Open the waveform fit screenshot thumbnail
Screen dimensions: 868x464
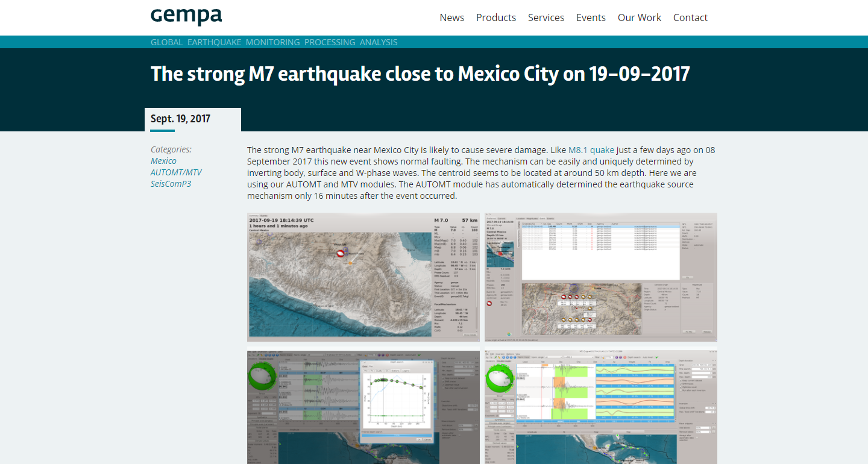tap(601, 407)
